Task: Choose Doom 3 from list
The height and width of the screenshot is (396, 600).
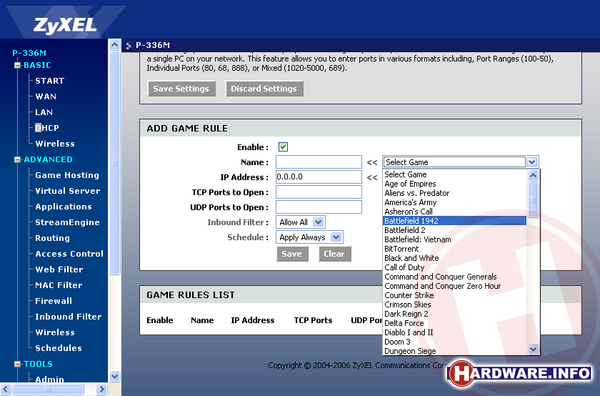Action: tap(455, 342)
